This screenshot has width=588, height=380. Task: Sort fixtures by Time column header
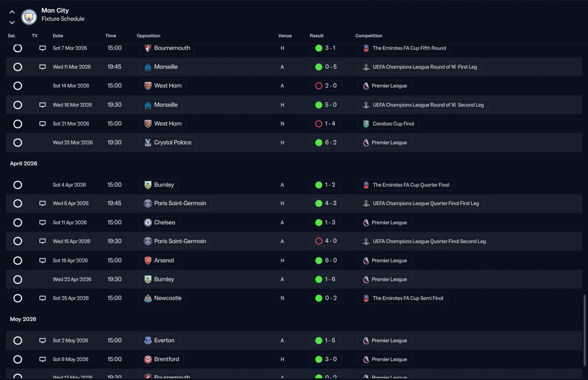coord(110,36)
